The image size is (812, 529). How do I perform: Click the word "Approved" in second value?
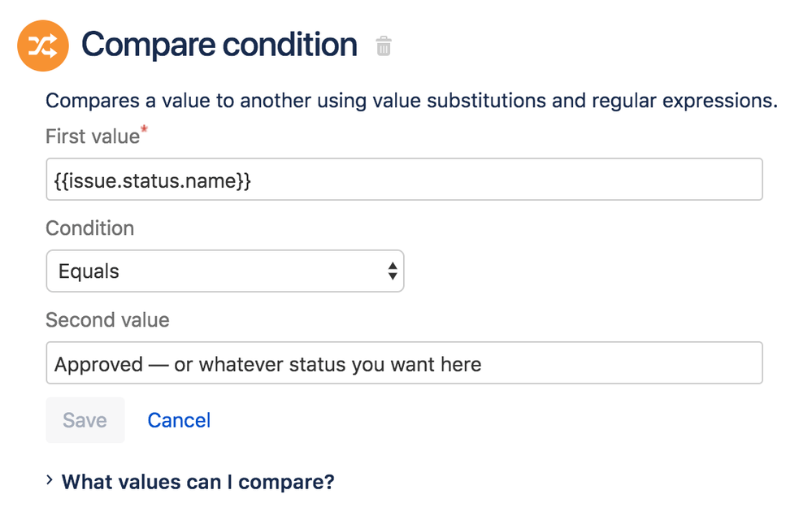[87, 364]
